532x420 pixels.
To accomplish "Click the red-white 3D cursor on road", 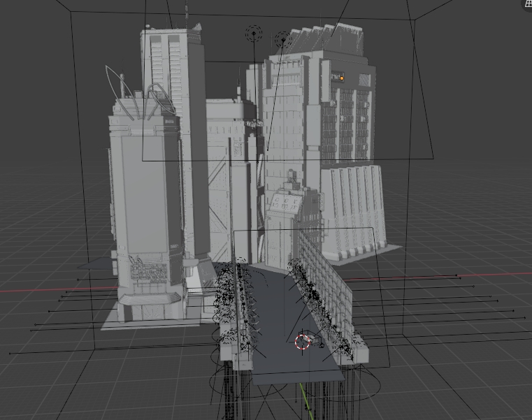I will 302,342.
